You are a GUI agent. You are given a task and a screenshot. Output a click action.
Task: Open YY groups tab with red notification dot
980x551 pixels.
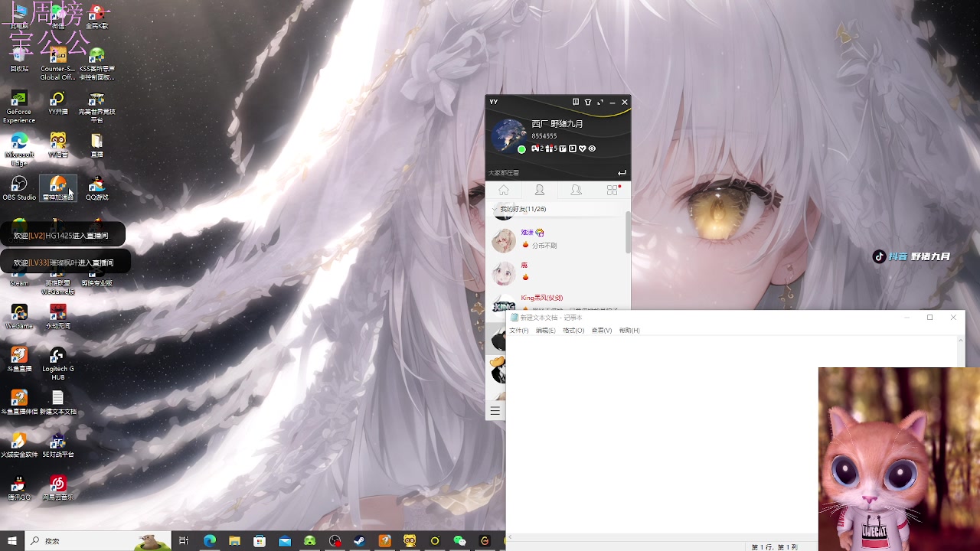pos(612,190)
